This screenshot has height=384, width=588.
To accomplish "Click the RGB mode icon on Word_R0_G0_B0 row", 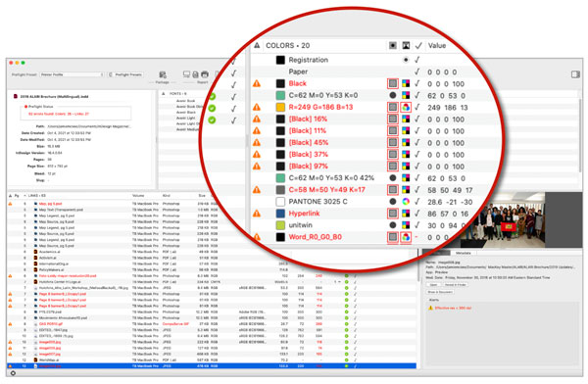I will (406, 237).
